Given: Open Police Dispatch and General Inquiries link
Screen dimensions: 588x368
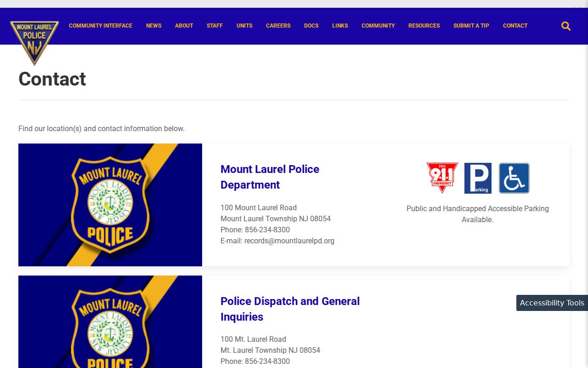Looking at the screenshot, I should tap(290, 309).
